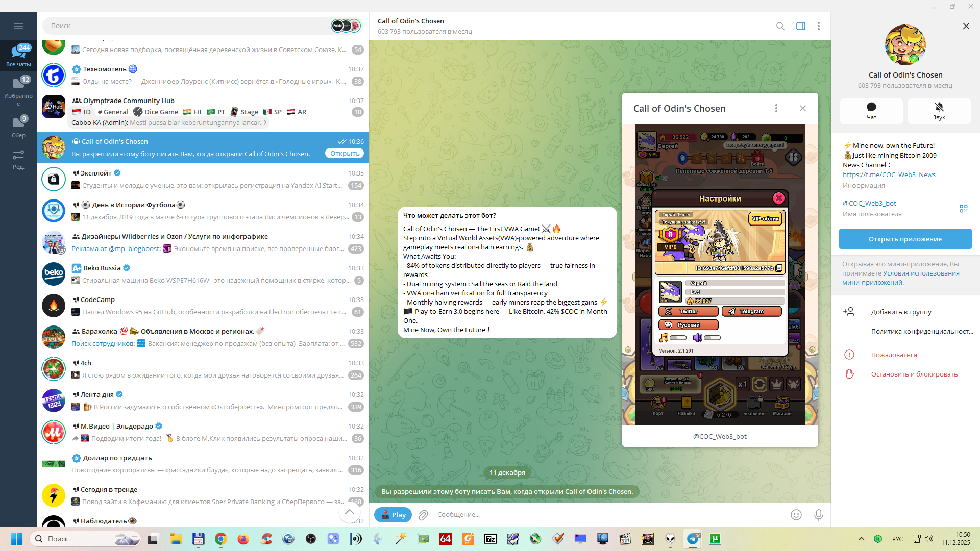The height and width of the screenshot is (551, 980).
Task: Open the Чат button in the profile panel
Action: (x=871, y=111)
